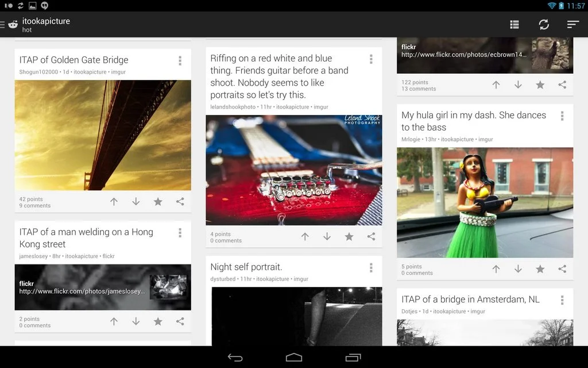The width and height of the screenshot is (588, 368).
Task: Tap the Android back button
Action: 235,358
